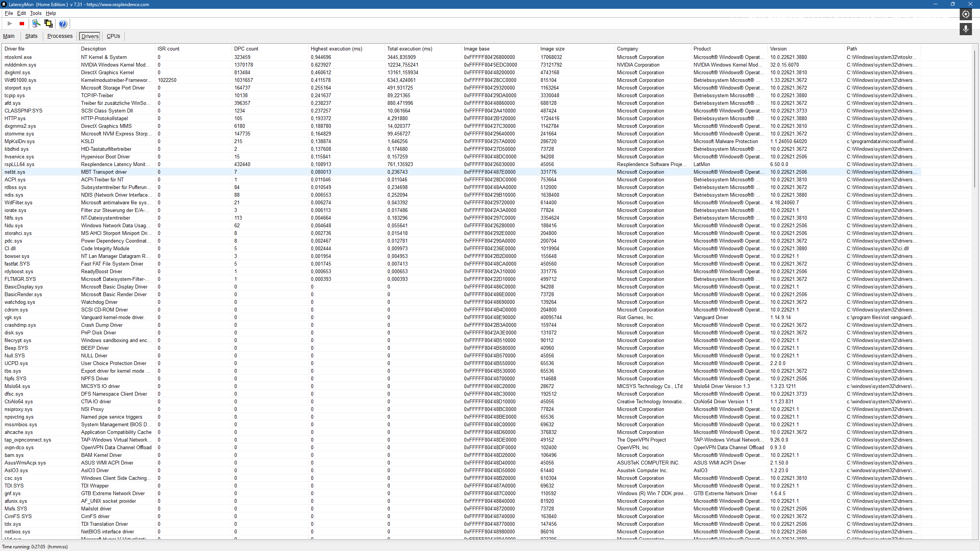Click the grayed-out start monitor play icon

click(10, 24)
